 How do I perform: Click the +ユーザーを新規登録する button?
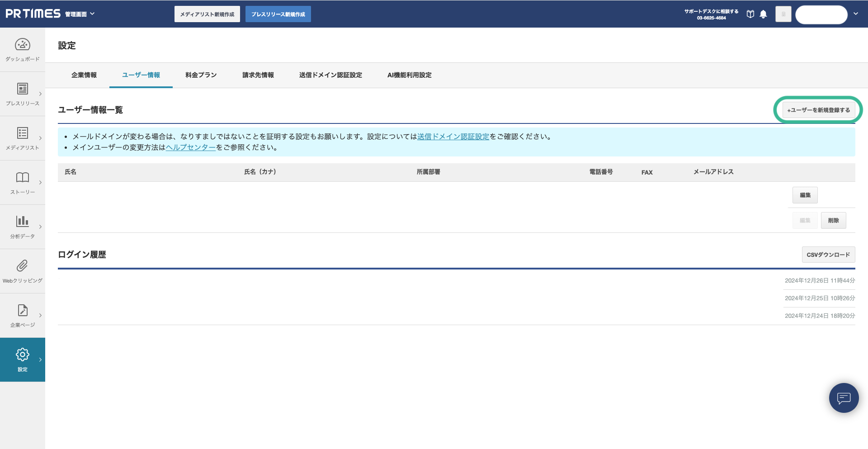(818, 110)
